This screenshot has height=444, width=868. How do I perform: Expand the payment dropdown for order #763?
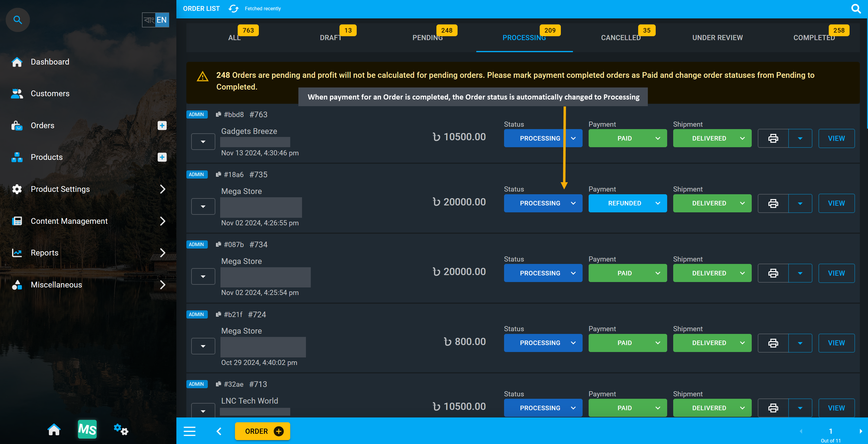658,138
